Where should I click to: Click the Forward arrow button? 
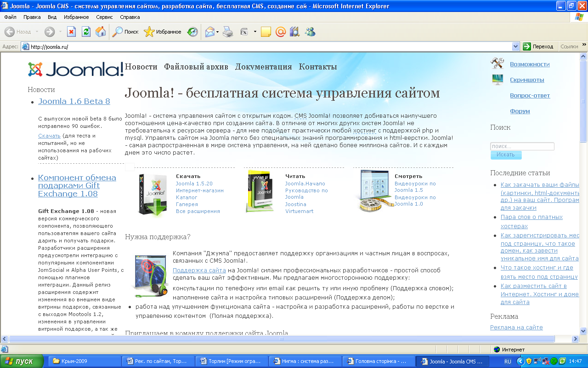click(50, 32)
